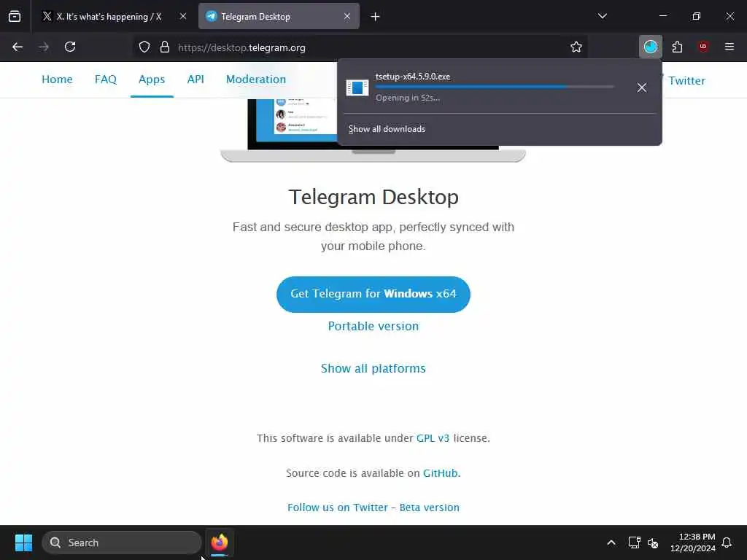
Task: Open the notifications bell icon
Action: 727,542
